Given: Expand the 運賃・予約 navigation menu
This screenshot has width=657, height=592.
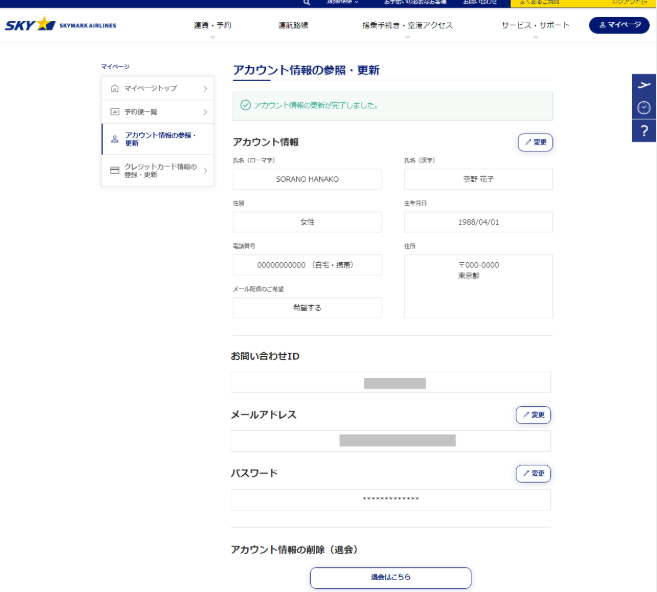Looking at the screenshot, I should pos(212,26).
